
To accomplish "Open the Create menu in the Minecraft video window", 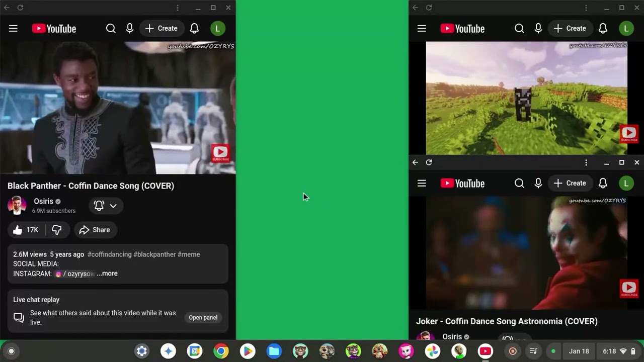I will pos(570,29).
